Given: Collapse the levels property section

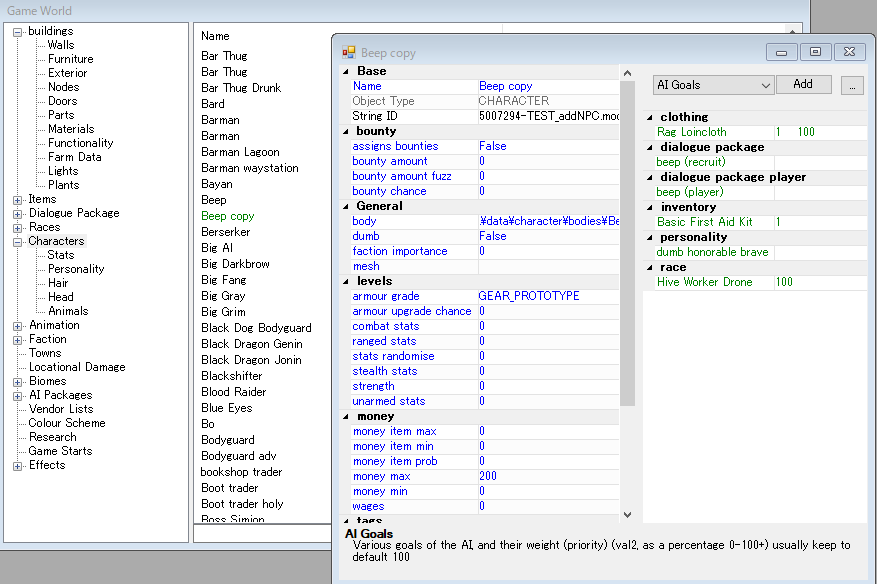Looking at the screenshot, I should (x=346, y=281).
